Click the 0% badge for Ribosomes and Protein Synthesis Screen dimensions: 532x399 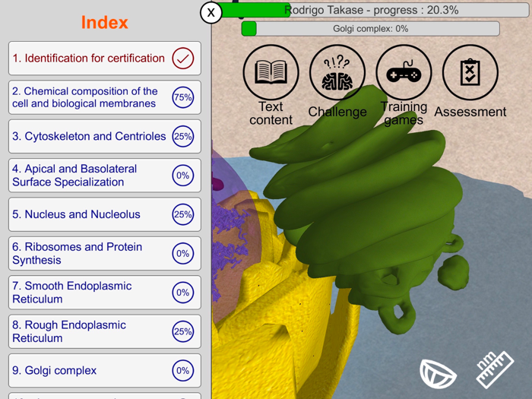tap(183, 253)
